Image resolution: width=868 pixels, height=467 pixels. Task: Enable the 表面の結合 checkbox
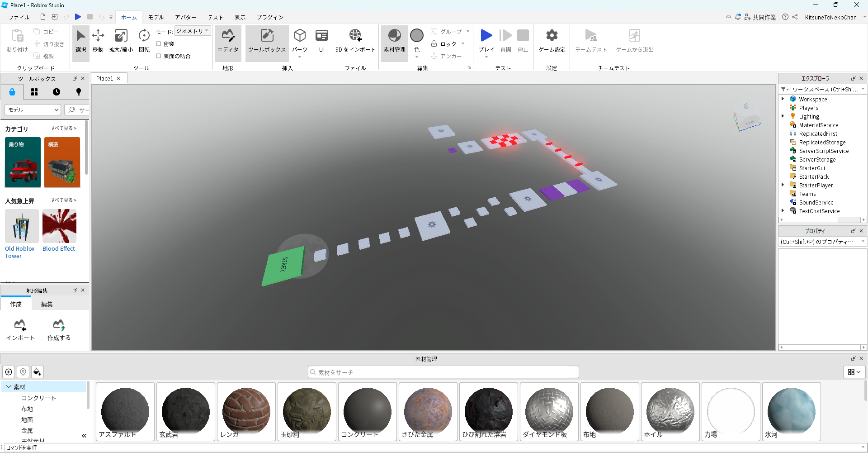(x=159, y=56)
